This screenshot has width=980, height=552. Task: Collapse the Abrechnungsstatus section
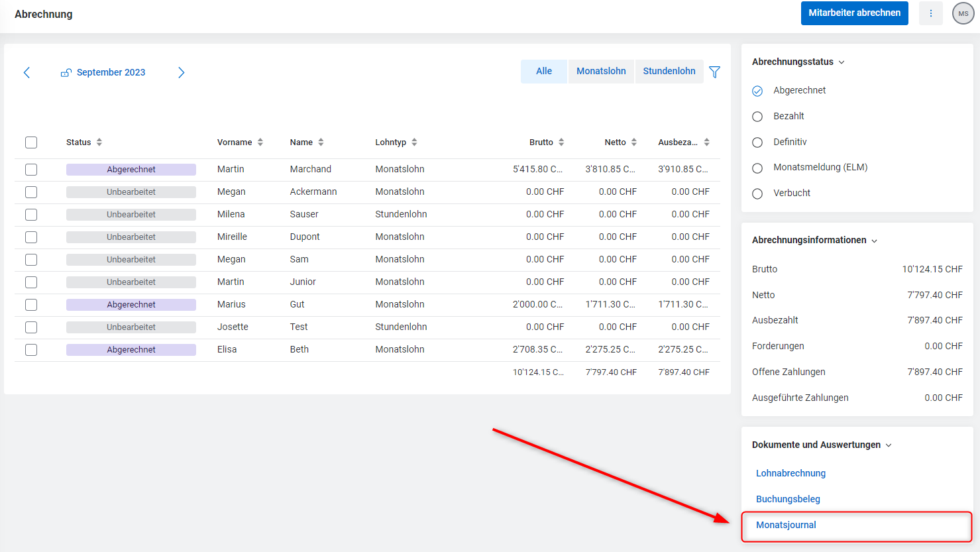842,62
